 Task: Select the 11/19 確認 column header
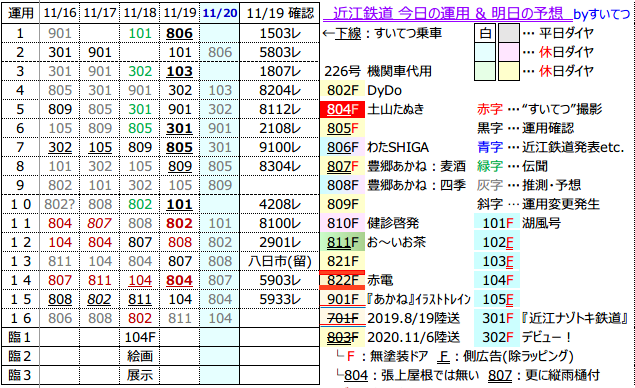coord(280,13)
